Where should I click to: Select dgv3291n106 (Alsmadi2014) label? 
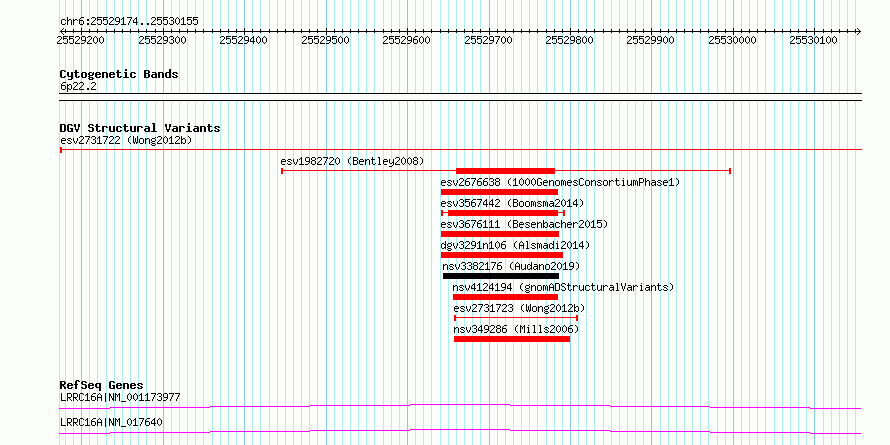(x=515, y=245)
